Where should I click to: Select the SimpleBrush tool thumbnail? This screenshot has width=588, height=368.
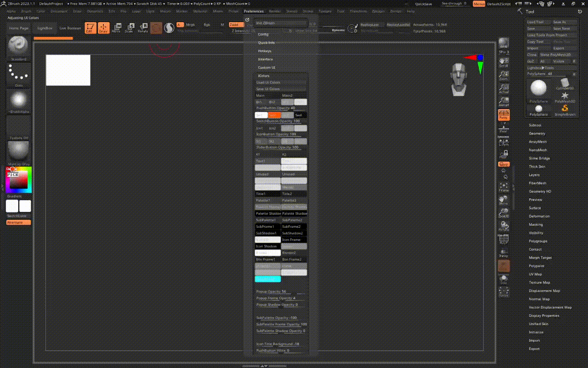565,110
